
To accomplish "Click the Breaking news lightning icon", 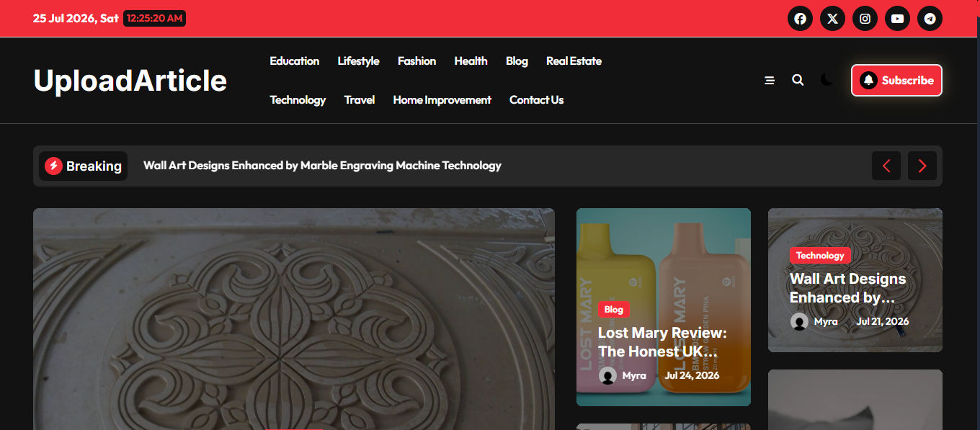I will (x=53, y=166).
